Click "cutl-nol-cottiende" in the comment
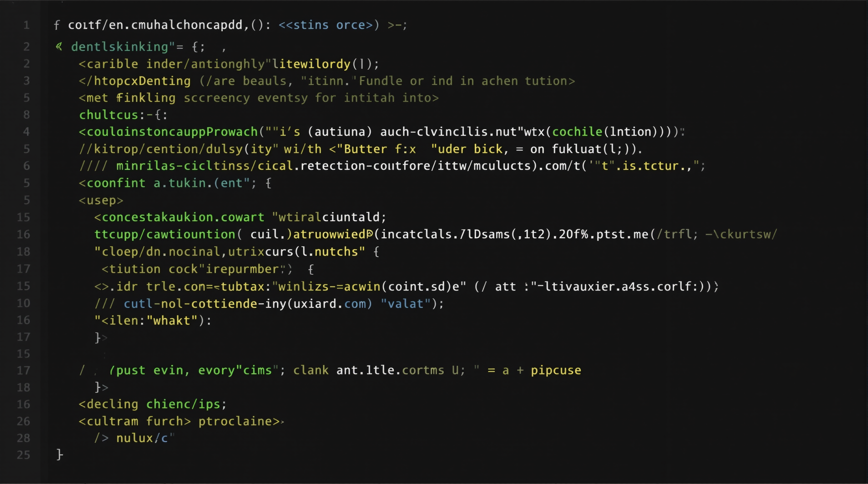This screenshot has height=484, width=868. (191, 303)
